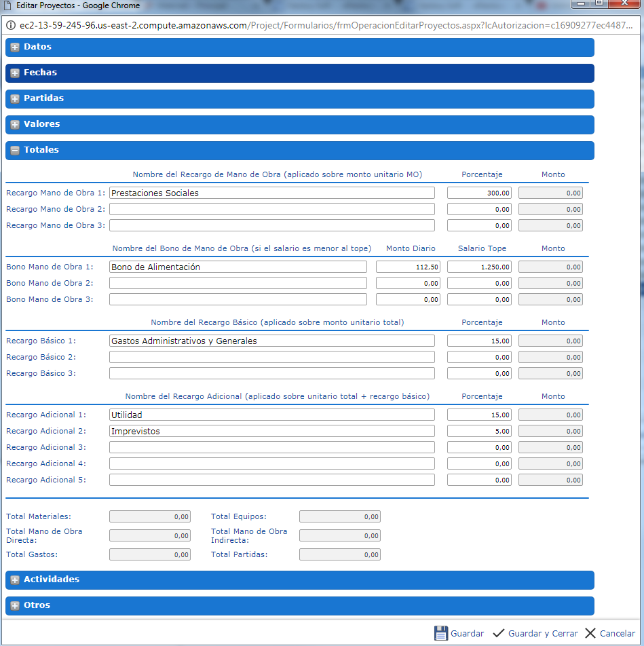Click Recargo Mano de Obra 3 name field
The width and height of the screenshot is (644, 646).
pos(272,225)
